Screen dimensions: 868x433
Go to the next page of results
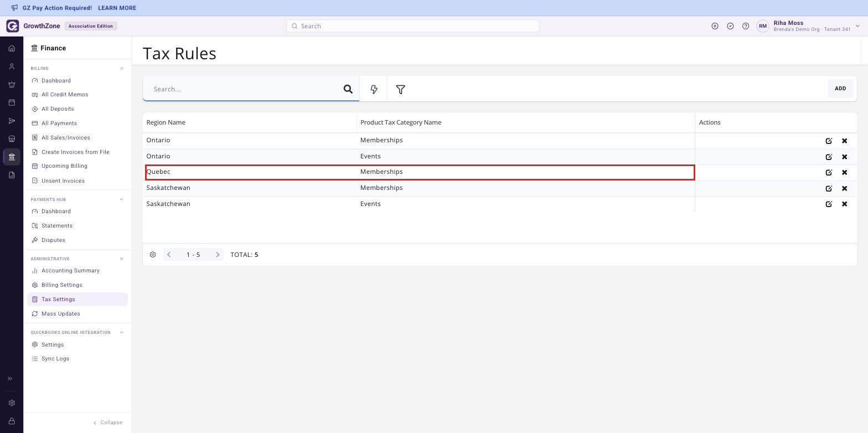tap(218, 255)
